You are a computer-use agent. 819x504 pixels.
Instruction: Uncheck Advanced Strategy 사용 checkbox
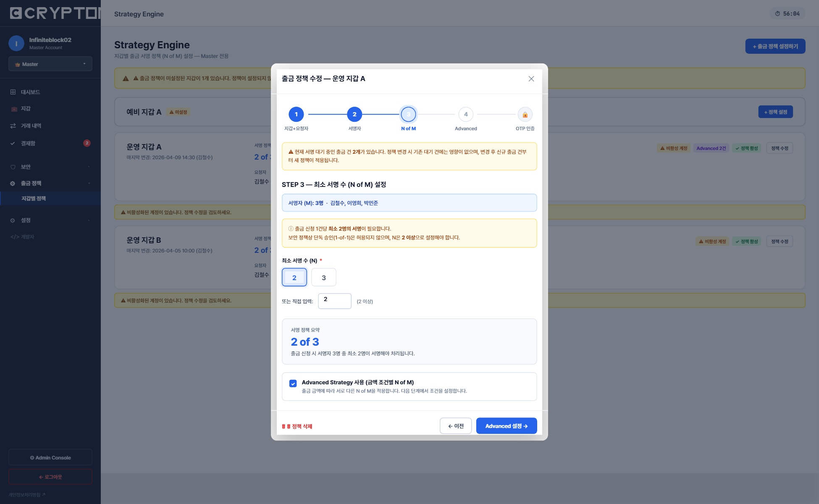(x=293, y=383)
